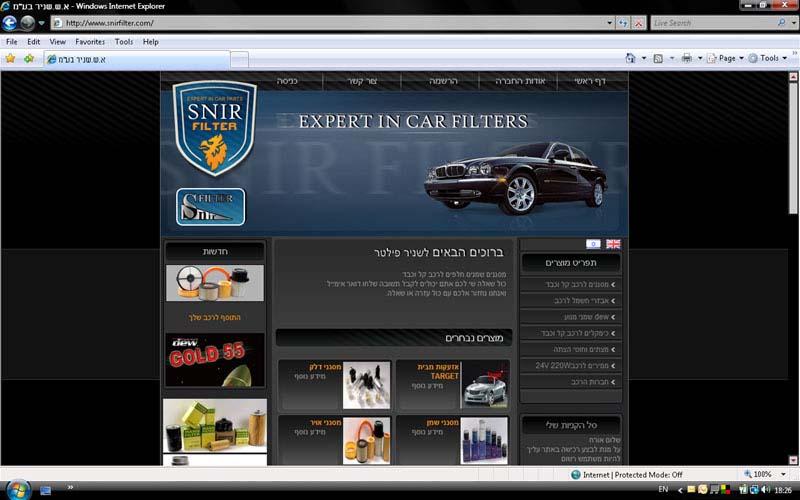Click the oil filters product thumbnail
The height and width of the screenshot is (500, 800).
485,441
